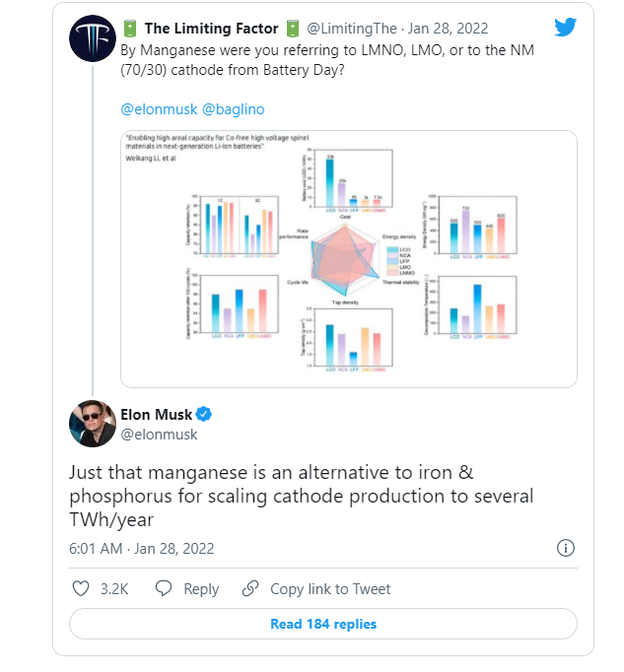Click the Twitter bird logo
624x672 pixels.
click(565, 28)
